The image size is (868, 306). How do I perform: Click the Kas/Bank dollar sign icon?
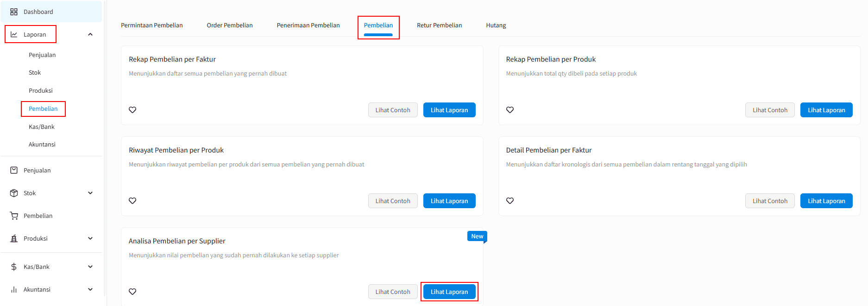tap(14, 267)
